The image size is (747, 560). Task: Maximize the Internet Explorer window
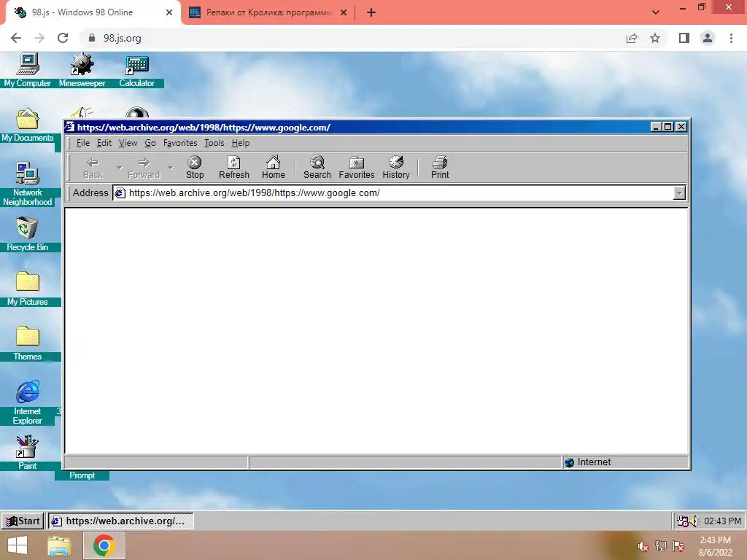[668, 127]
